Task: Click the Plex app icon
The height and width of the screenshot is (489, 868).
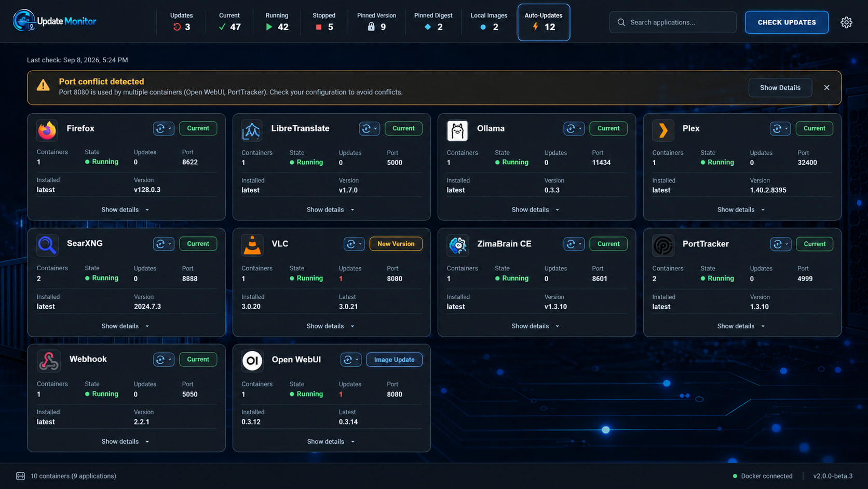Action: [x=663, y=130]
